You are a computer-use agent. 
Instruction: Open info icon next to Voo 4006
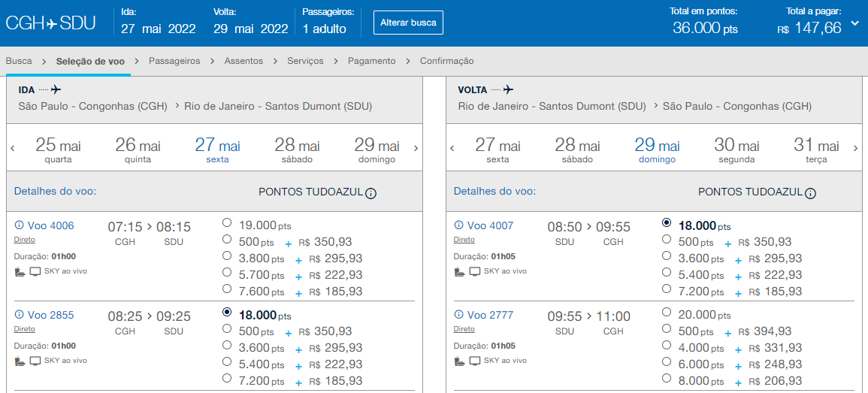click(19, 225)
